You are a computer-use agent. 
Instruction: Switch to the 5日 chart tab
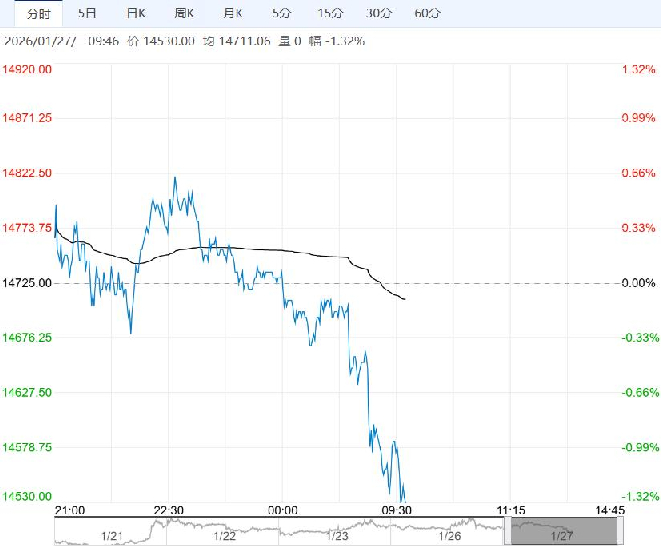88,14
